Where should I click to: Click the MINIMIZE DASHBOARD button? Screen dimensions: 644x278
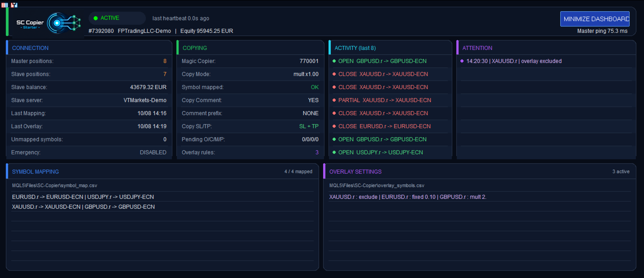[x=594, y=19]
